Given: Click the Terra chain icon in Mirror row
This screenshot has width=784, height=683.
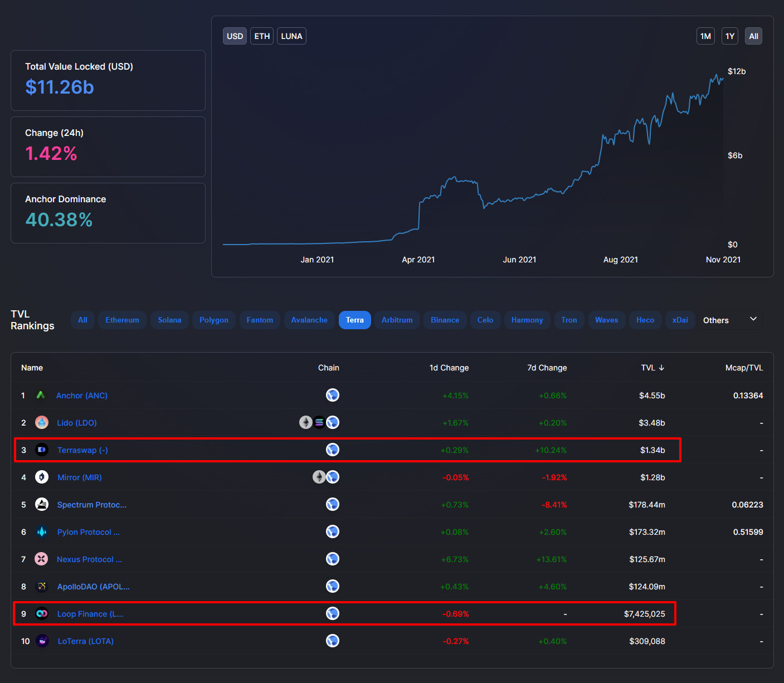Looking at the screenshot, I should click(333, 477).
